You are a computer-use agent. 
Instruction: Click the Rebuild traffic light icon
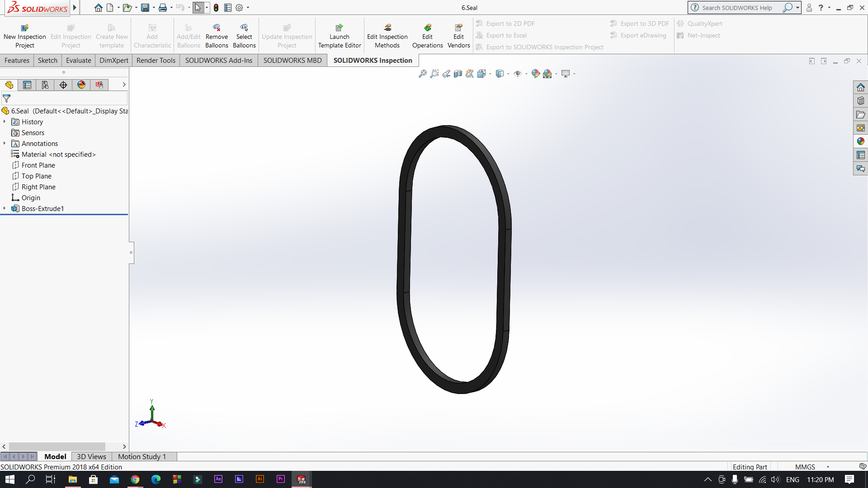point(216,8)
